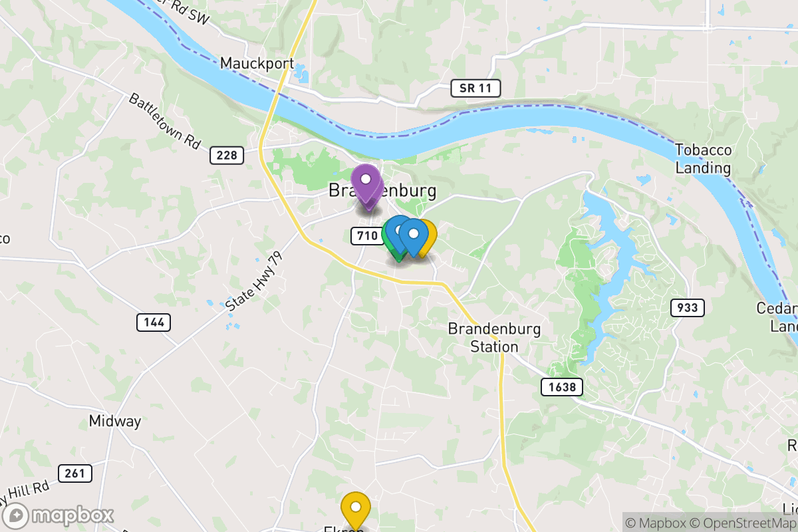
Task: Select the route 1638 shield
Action: 562,387
